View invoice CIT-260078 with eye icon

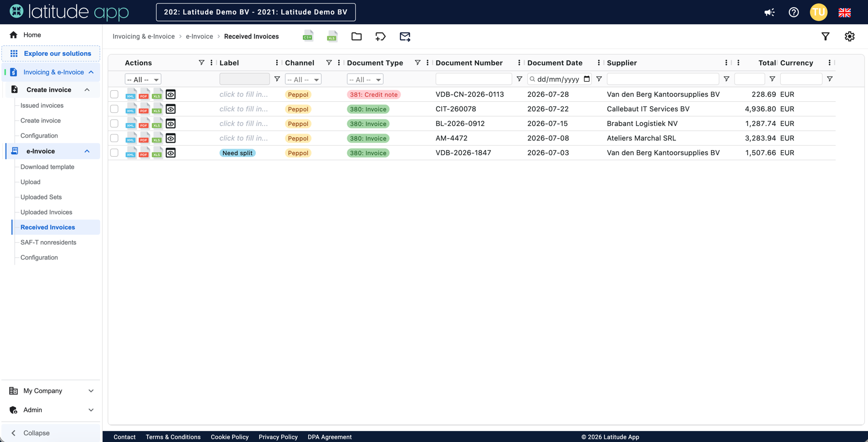(171, 109)
